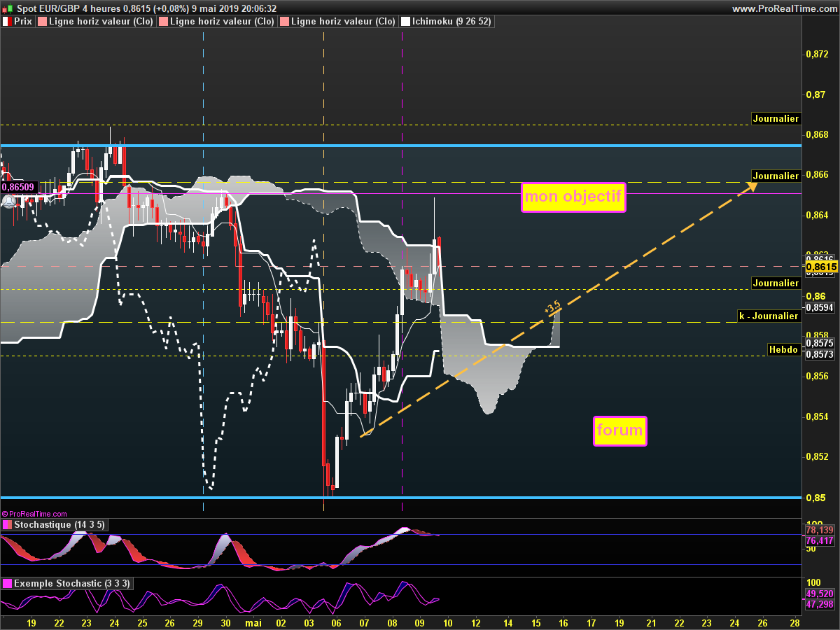Screen dimensions: 840x630
Task: Click the Journalier label just above 0,86
Action: (x=776, y=283)
